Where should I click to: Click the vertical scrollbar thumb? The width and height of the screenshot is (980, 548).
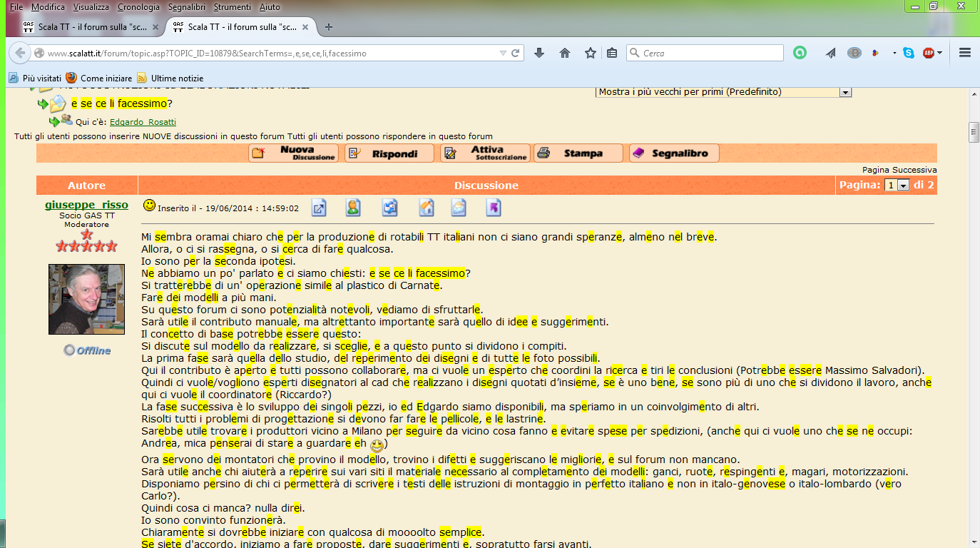click(x=974, y=132)
